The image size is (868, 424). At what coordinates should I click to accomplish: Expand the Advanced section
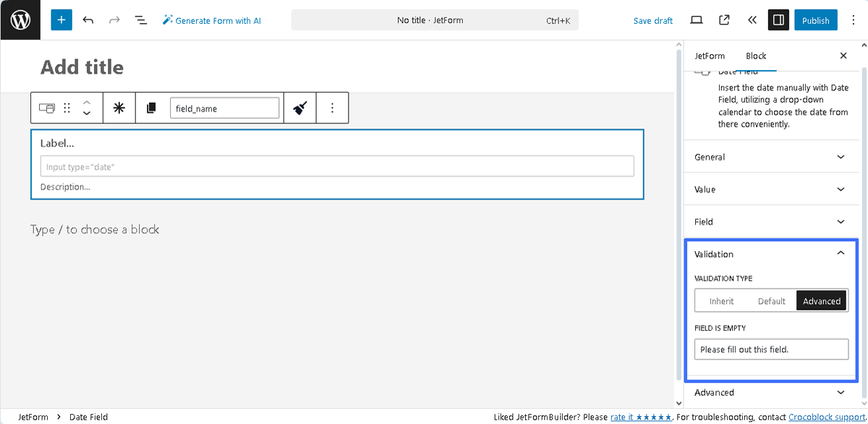pos(770,392)
